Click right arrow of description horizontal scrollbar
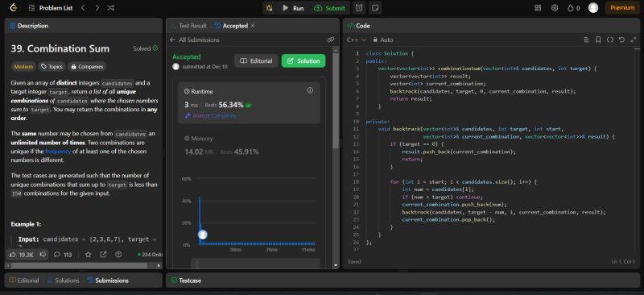 click(x=159, y=266)
